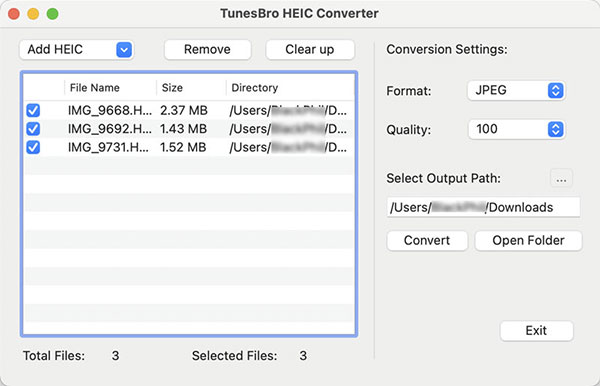Click the Open Folder button

528,240
